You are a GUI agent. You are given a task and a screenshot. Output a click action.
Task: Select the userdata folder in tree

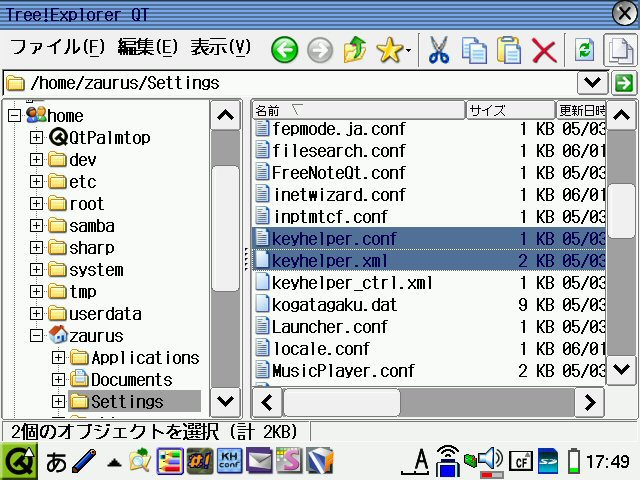105,314
